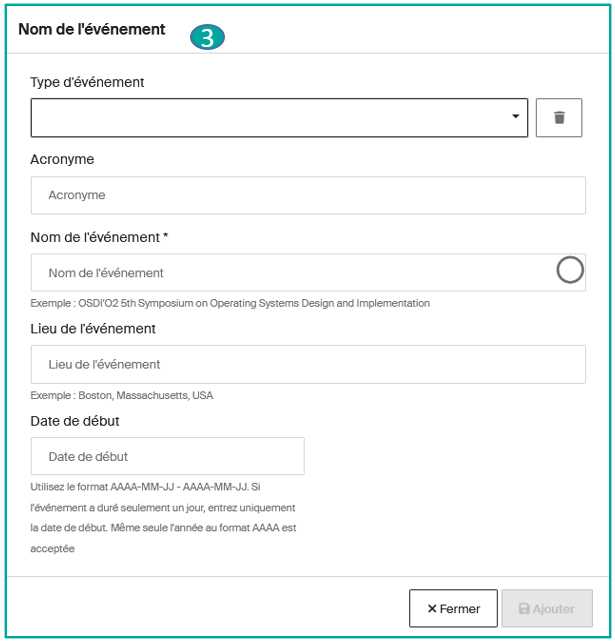
Task: Select the Lieu de l'événement input box
Action: (308, 364)
